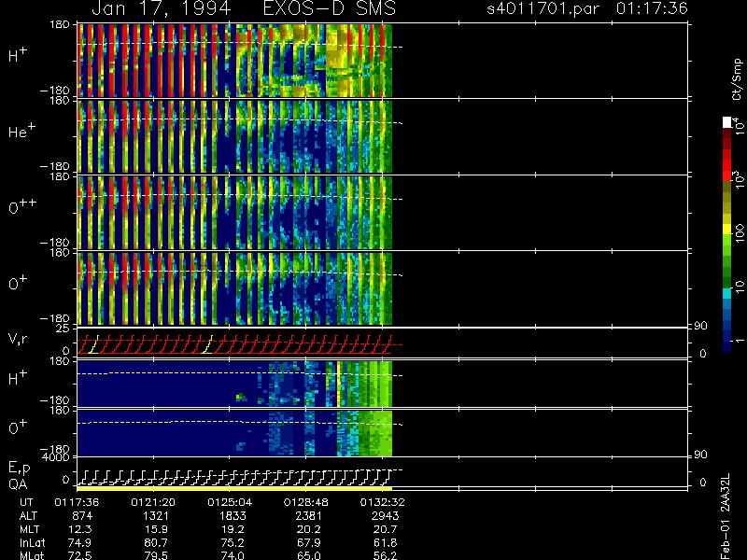Click the MLT value '15.9'
The width and height of the screenshot is (747, 560).
(157, 529)
